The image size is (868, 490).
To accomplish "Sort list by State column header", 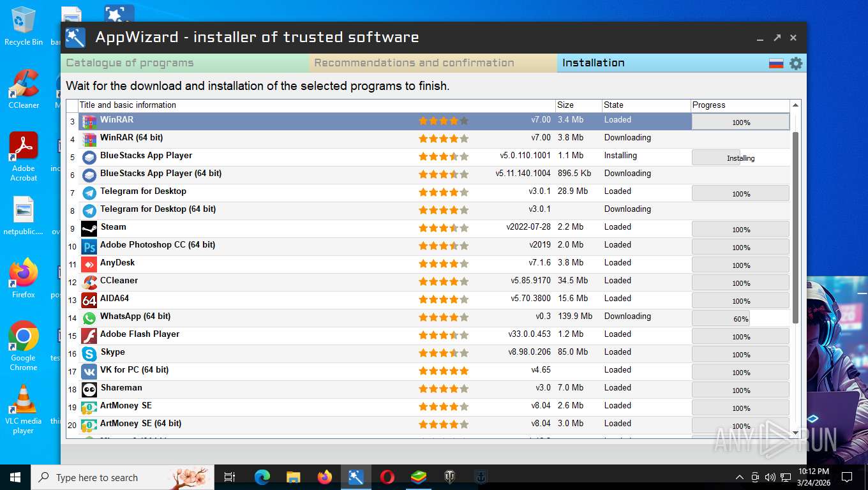I will click(647, 105).
